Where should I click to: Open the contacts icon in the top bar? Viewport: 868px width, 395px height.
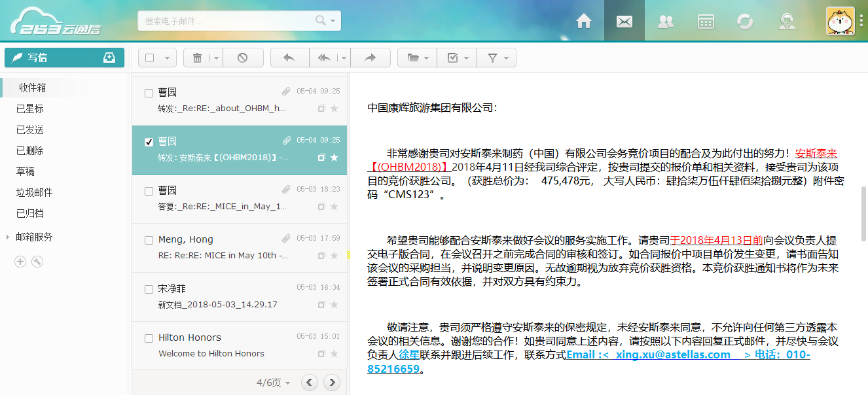pyautogui.click(x=665, y=21)
